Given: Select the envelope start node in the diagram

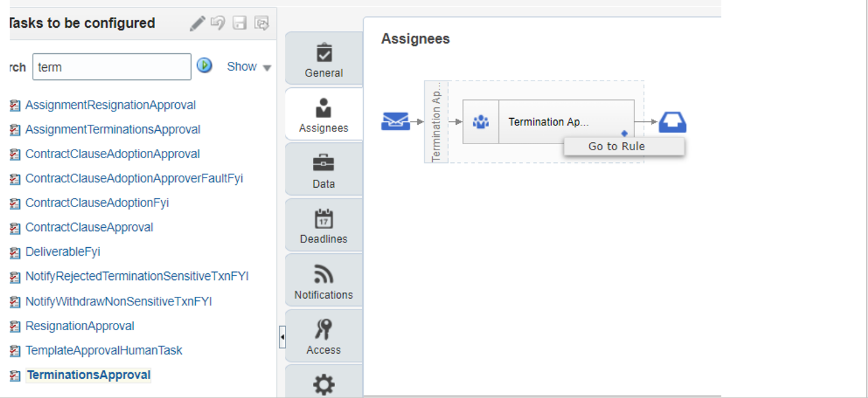Looking at the screenshot, I should (396, 121).
